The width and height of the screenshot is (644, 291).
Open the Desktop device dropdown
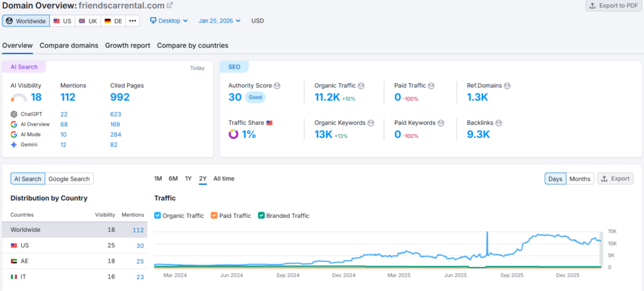(x=169, y=21)
